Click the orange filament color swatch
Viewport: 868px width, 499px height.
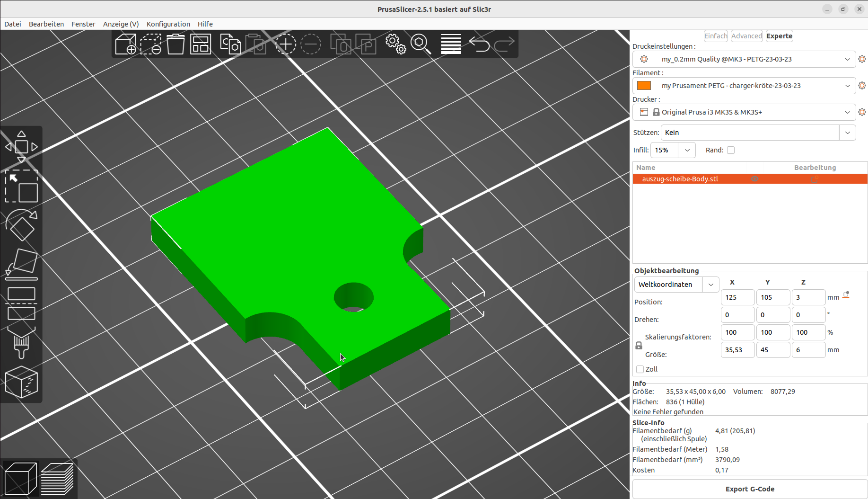click(644, 86)
